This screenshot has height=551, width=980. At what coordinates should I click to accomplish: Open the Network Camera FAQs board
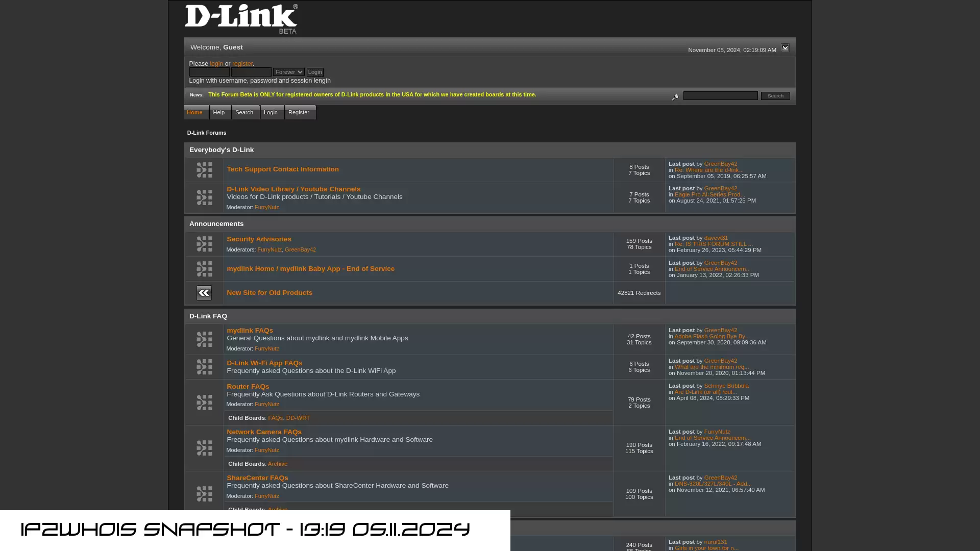coord(264,432)
